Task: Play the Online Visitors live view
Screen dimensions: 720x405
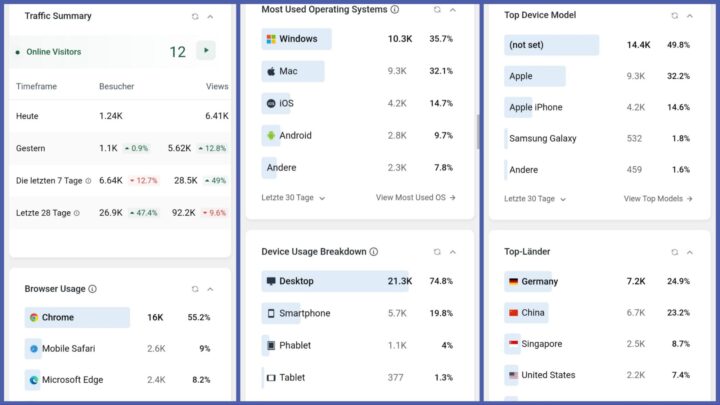Action: [x=206, y=51]
